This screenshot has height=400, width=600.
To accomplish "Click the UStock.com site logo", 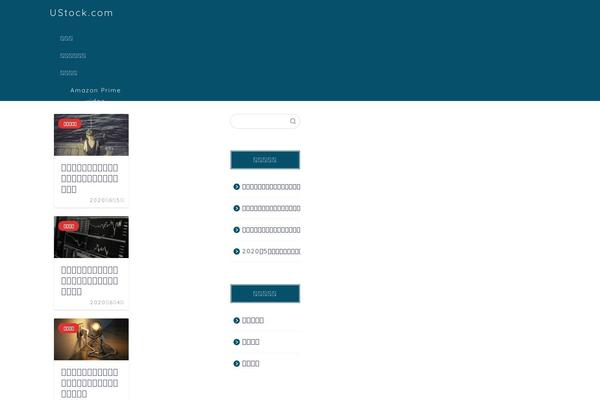I will point(81,13).
